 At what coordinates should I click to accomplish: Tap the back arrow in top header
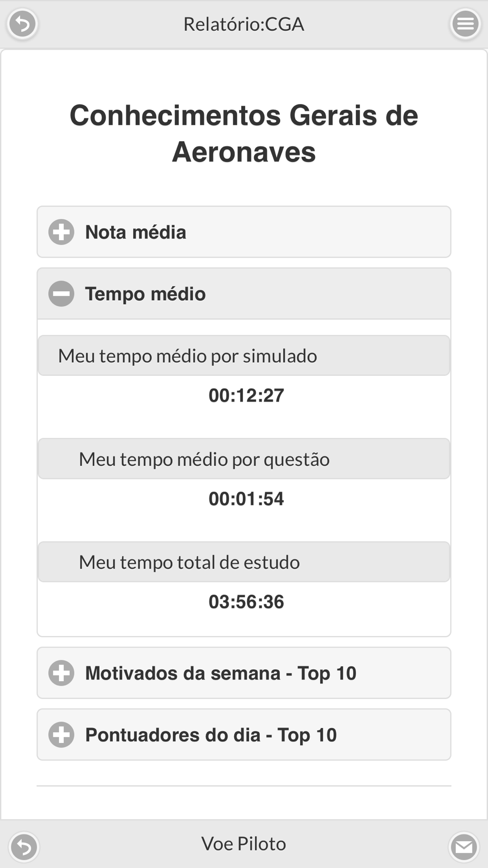pos(22,23)
